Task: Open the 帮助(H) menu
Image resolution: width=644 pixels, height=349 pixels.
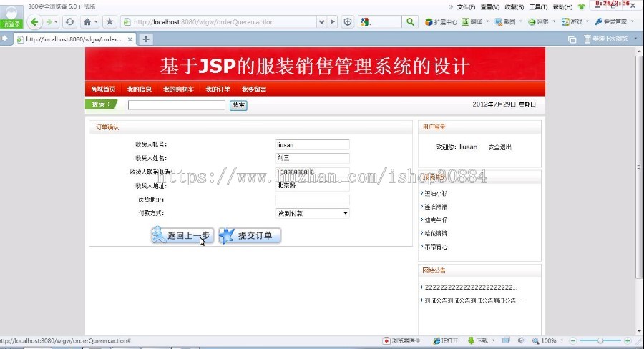Action: 562,7
